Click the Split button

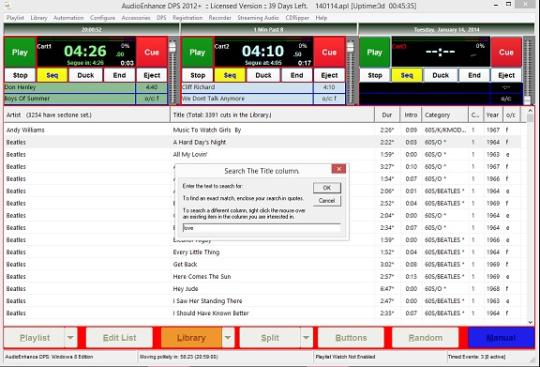(270, 338)
